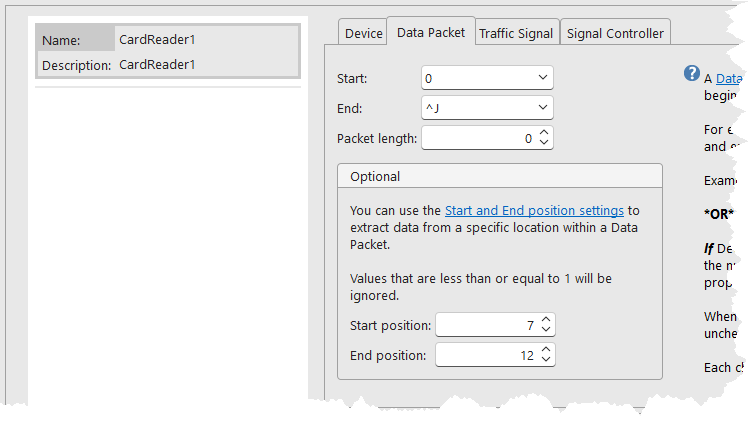Viewport: 755px width, 422px height.
Task: Click the blue help question mark icon
Action: pyautogui.click(x=691, y=74)
